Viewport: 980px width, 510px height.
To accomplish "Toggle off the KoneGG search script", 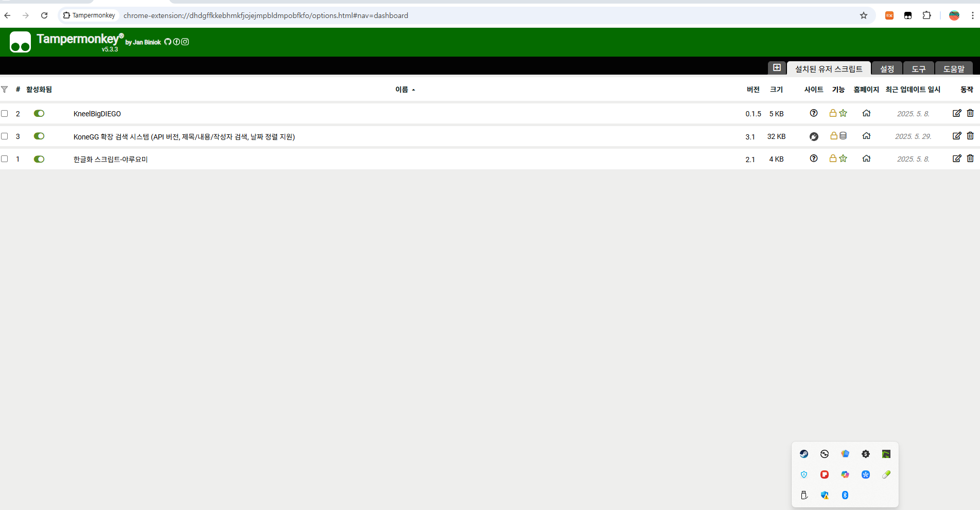I will coord(39,136).
